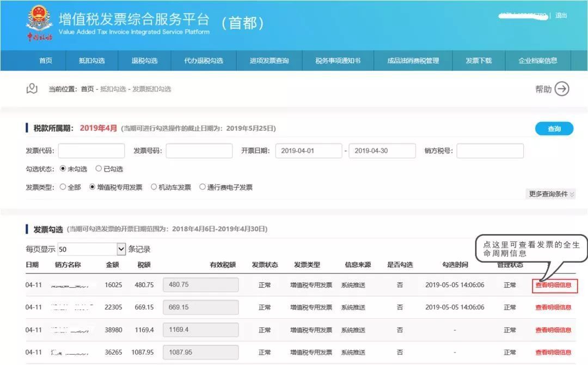Click 退出 to log out
This screenshot has height=365, width=588.
click(x=561, y=15)
